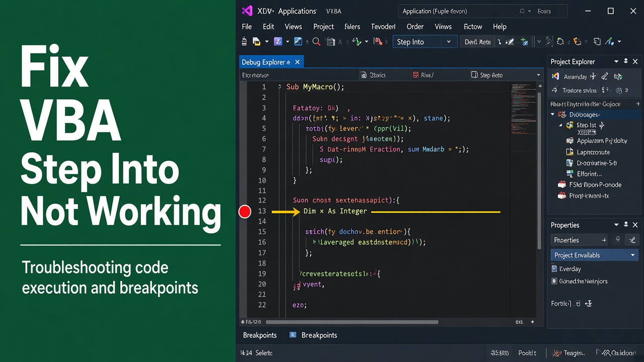Click the green squiggle icon in toolbar

pos(357,42)
